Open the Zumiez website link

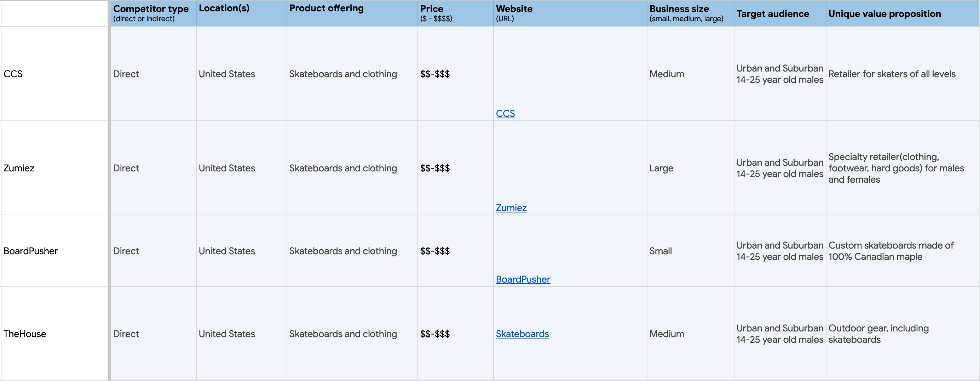511,208
